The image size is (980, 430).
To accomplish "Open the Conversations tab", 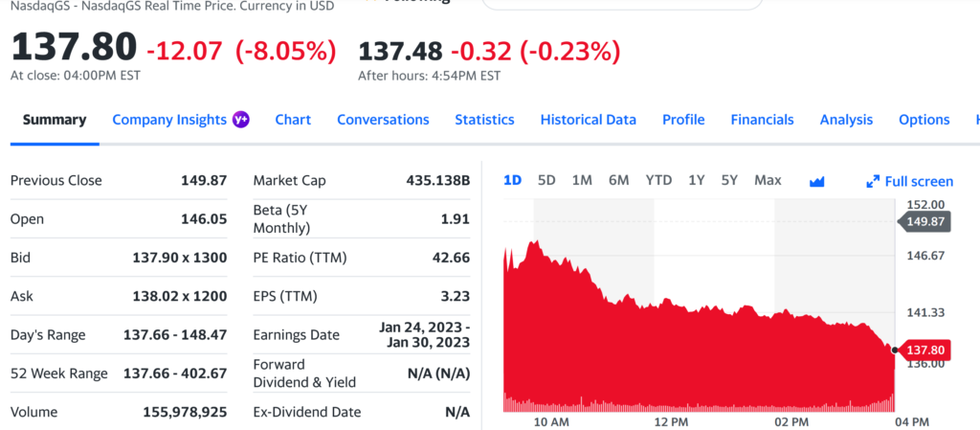I will [383, 120].
